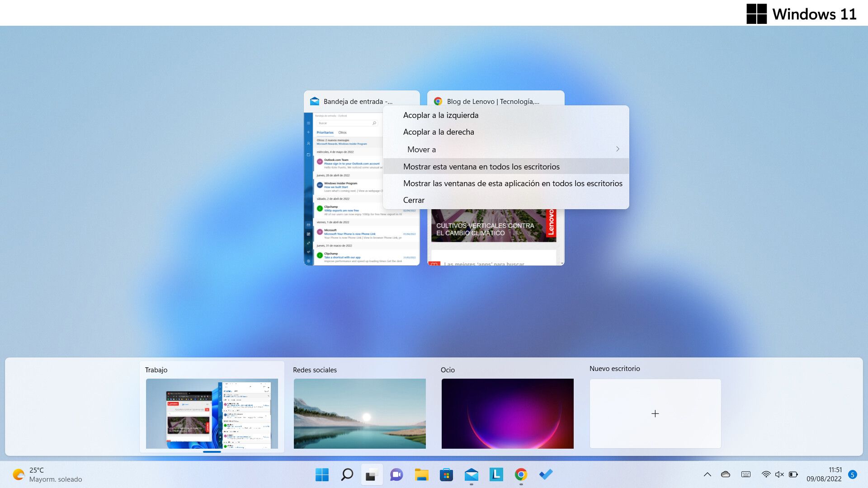Select 'Acoplar a la izquierda'
The height and width of the screenshot is (488, 868).
coord(506,115)
